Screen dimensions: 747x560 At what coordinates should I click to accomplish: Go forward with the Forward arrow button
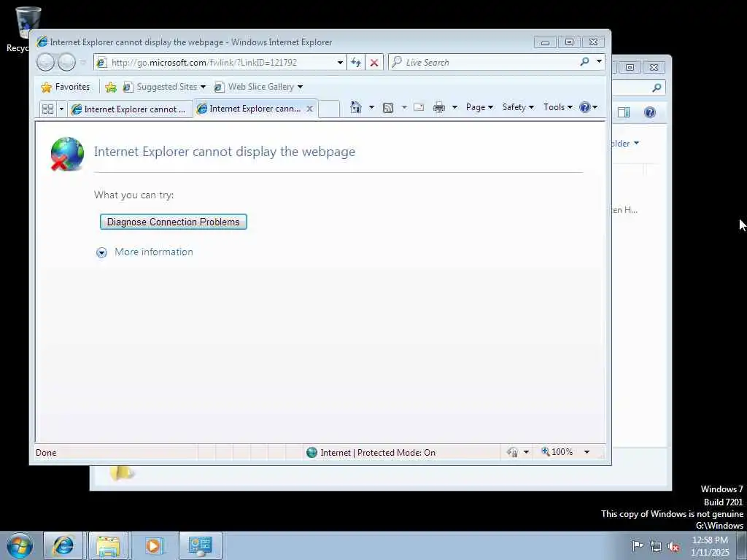coord(66,63)
